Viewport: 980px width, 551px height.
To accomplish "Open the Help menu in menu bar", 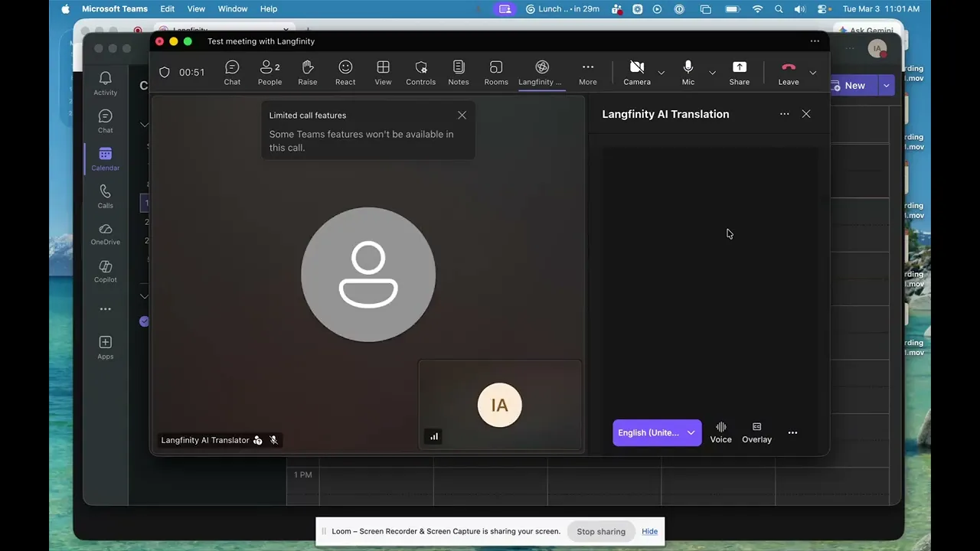I will coord(269,9).
